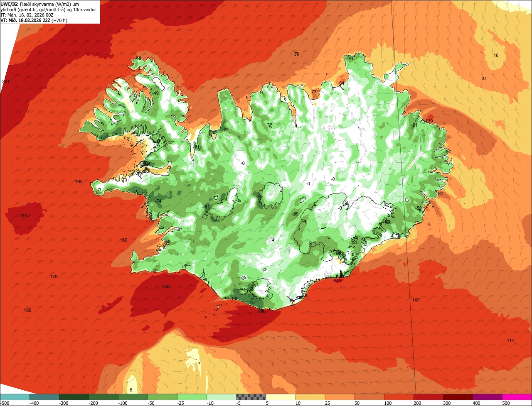Click the '114' value in the southeast corner
The image size is (532, 406).
[510, 340]
